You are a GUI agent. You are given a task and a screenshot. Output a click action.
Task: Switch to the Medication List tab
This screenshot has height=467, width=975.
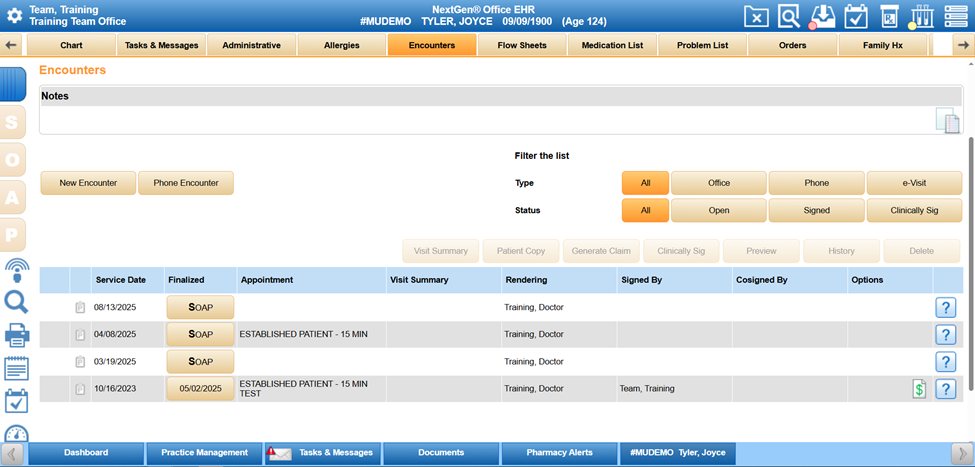(612, 45)
